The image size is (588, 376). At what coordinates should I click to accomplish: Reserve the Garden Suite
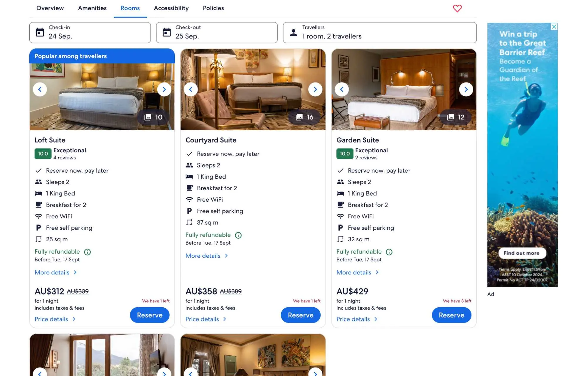coord(451,315)
